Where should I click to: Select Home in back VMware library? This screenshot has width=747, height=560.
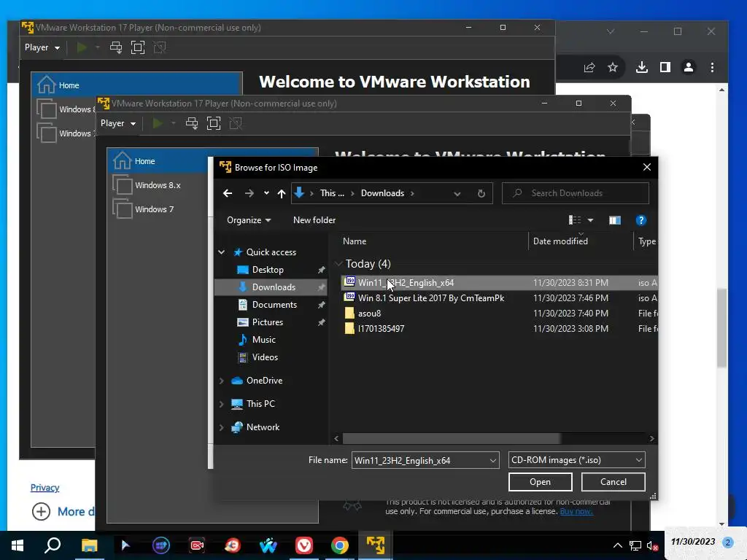coord(136,85)
